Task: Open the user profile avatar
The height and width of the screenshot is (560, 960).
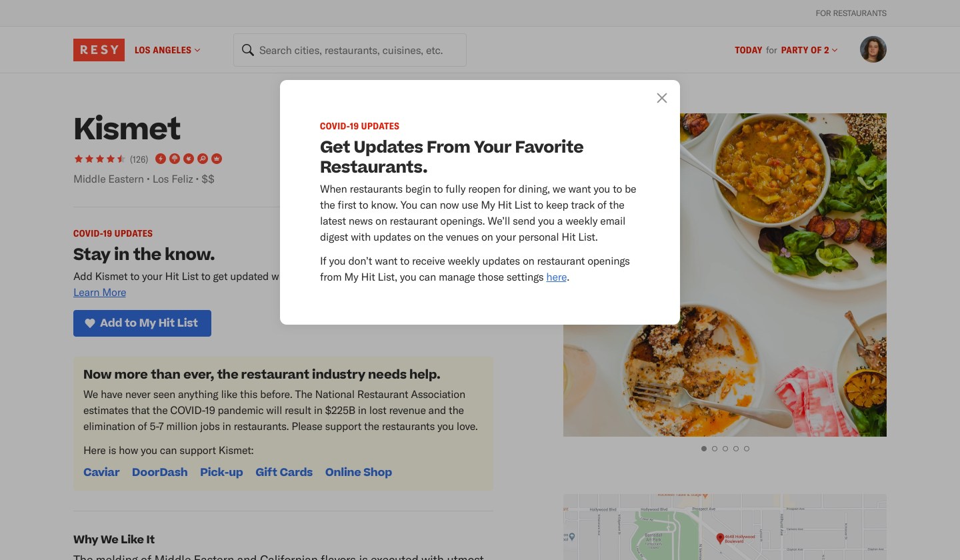Action: click(873, 50)
